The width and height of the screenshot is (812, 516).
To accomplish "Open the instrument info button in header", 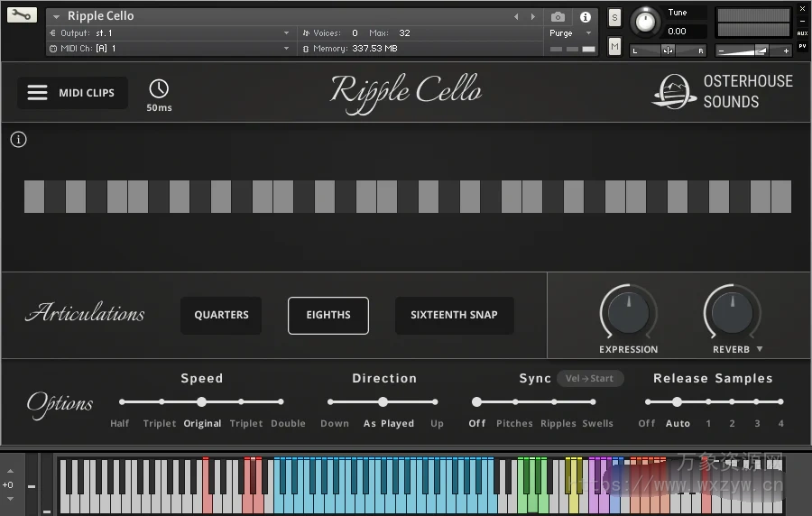I will coord(586,17).
